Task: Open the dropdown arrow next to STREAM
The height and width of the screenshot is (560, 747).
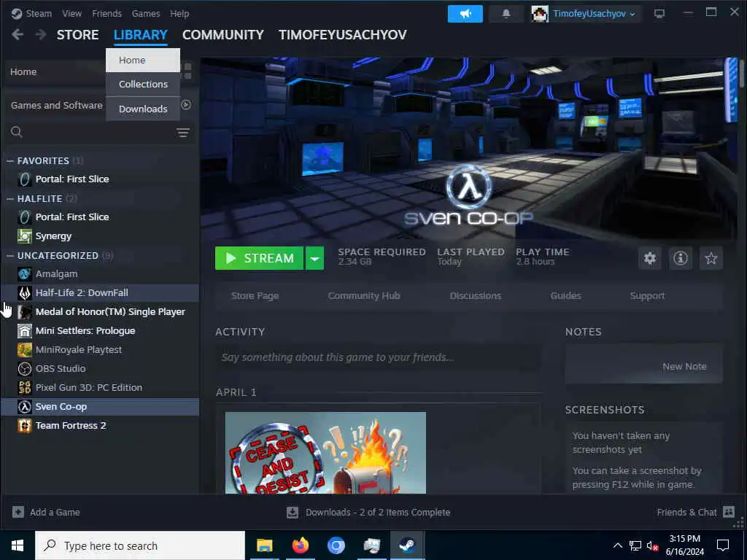Action: point(314,258)
